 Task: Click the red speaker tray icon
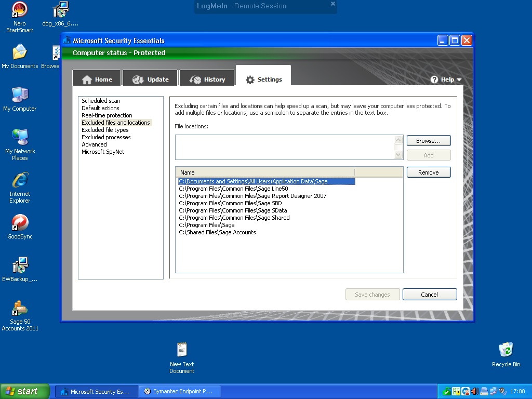tap(475, 392)
